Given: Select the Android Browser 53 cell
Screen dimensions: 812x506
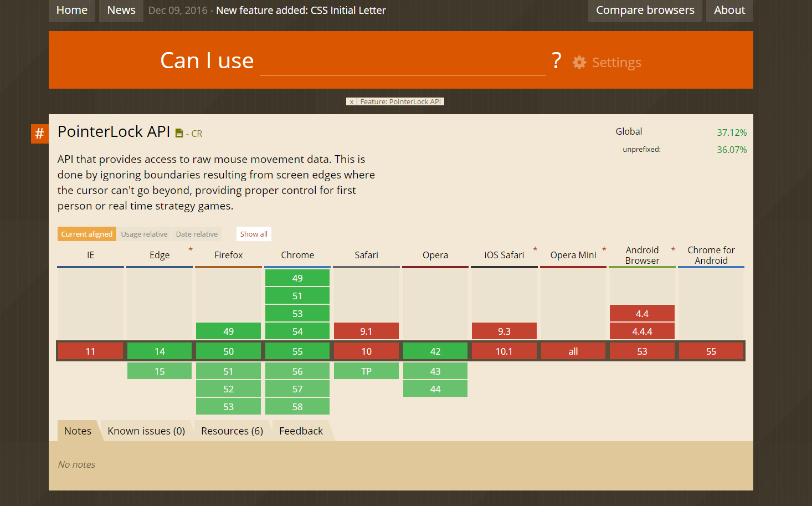Looking at the screenshot, I should pos(642,351).
